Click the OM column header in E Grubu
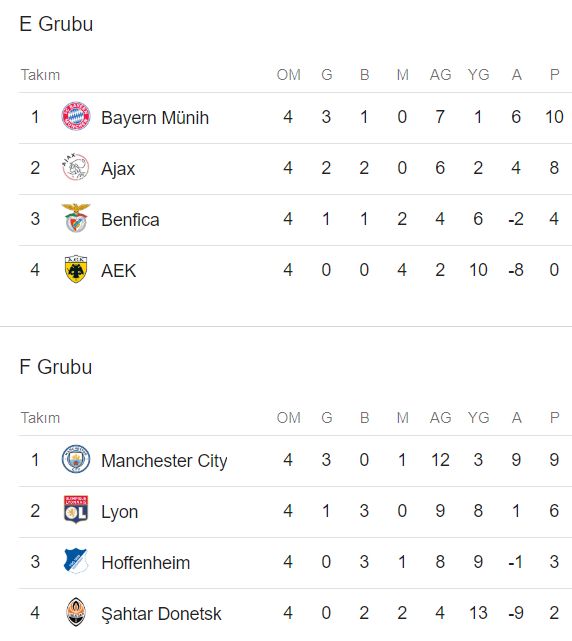This screenshot has width=572, height=641. click(x=289, y=75)
